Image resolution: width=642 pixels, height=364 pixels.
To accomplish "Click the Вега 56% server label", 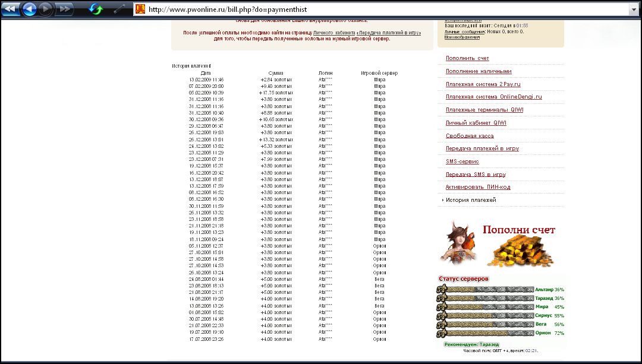I will click(x=550, y=324).
